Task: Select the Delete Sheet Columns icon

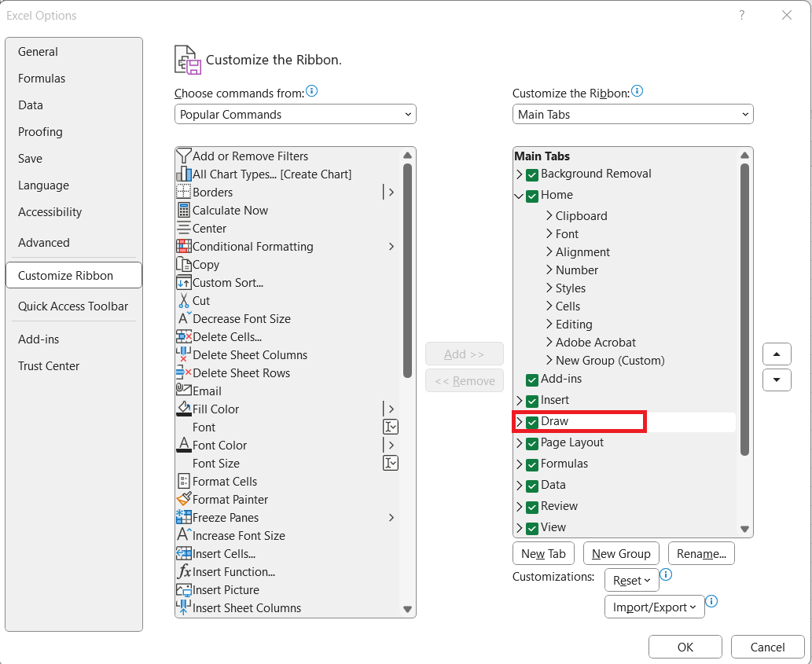Action: tap(183, 354)
